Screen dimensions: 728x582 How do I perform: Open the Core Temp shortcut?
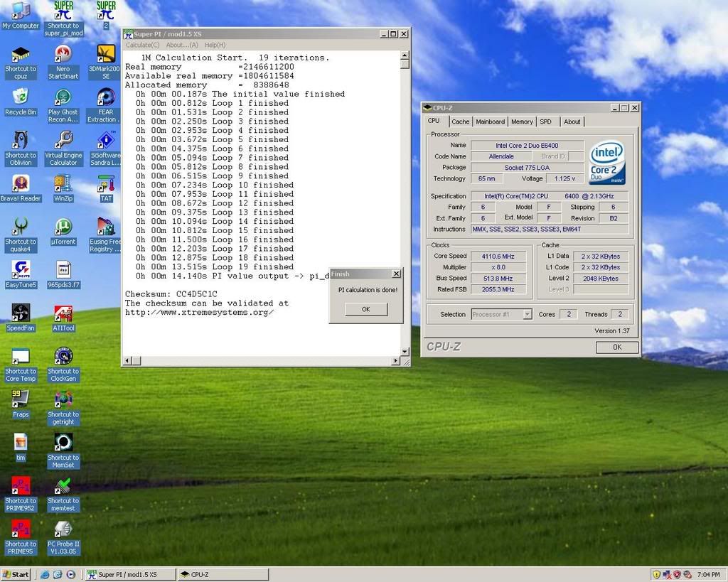(21, 357)
